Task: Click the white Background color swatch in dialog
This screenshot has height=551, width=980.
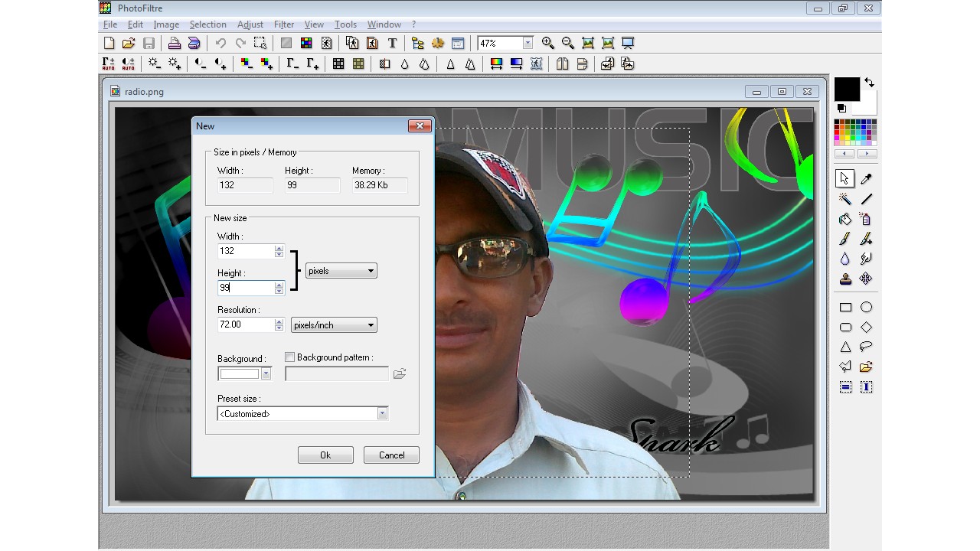Action: click(x=240, y=373)
